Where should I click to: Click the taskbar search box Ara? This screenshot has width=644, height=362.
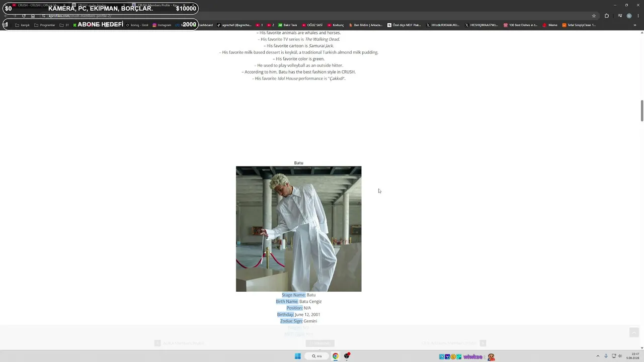pyautogui.click(x=316, y=356)
